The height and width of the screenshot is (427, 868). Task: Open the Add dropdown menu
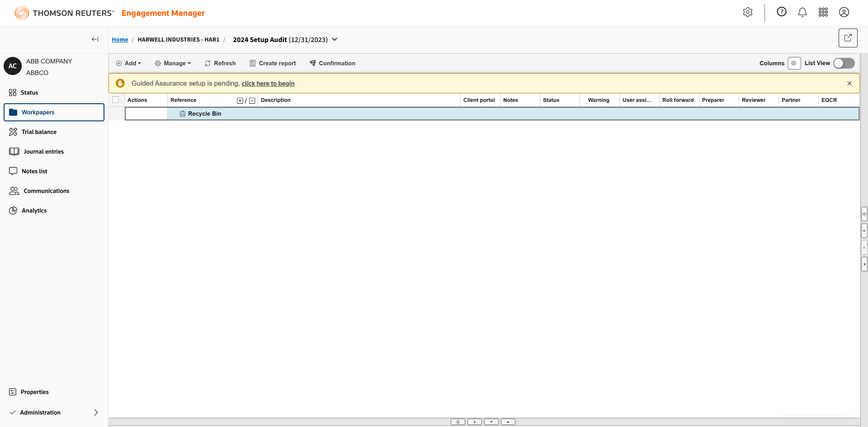pyautogui.click(x=128, y=63)
